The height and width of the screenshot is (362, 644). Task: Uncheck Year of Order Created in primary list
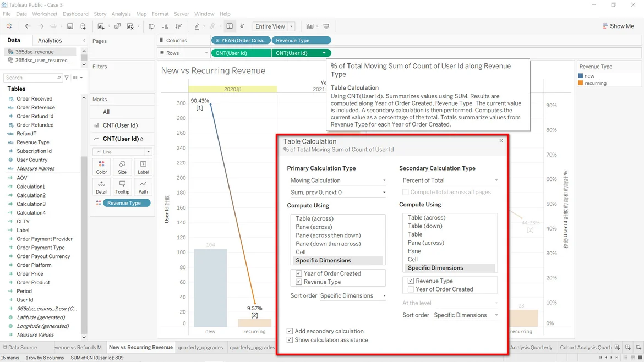tap(299, 273)
